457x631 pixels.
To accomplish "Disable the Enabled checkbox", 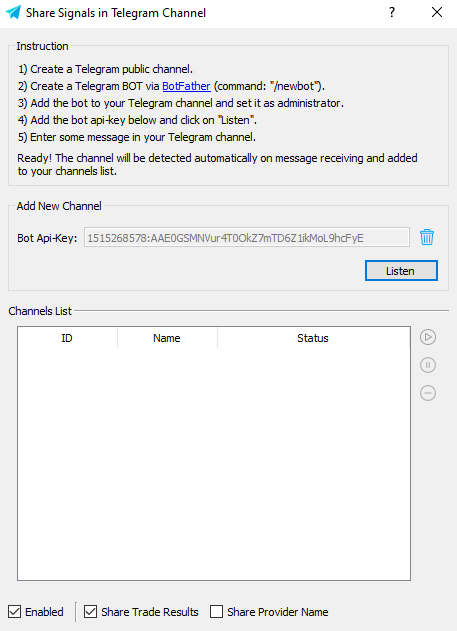I will tap(14, 612).
